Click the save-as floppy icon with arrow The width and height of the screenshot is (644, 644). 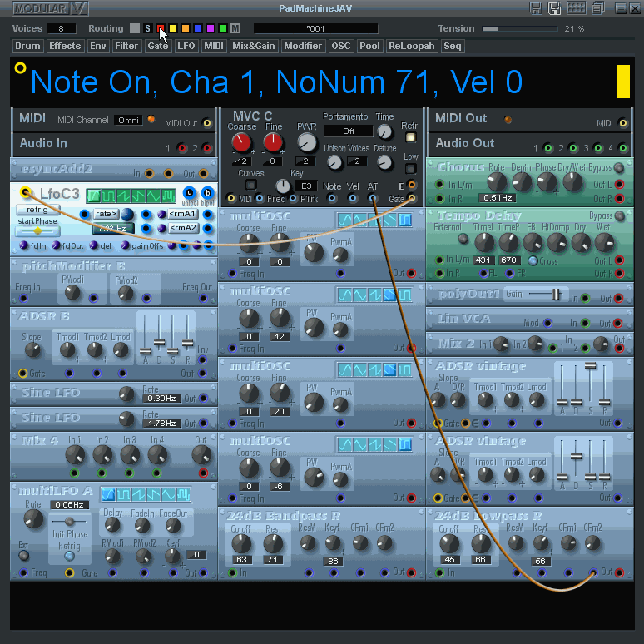(554, 8)
